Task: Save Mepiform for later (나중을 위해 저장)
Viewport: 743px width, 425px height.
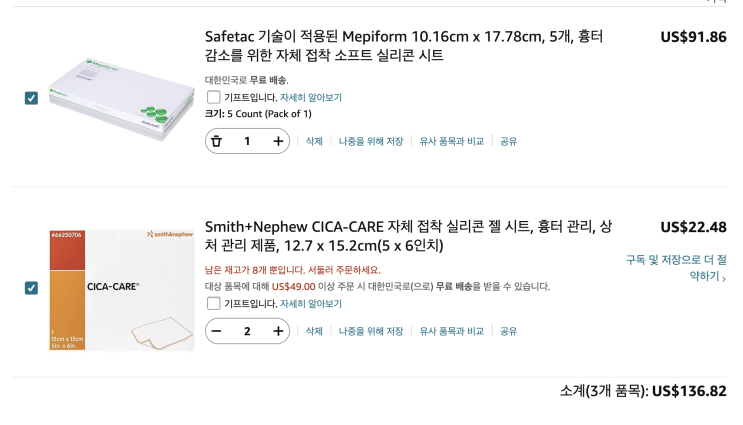Action: (371, 141)
